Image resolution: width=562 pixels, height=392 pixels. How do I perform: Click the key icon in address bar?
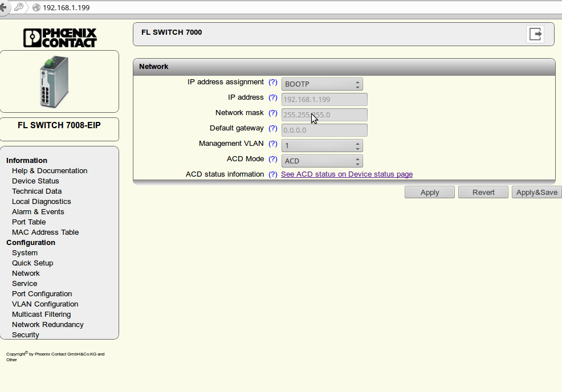click(x=19, y=7)
